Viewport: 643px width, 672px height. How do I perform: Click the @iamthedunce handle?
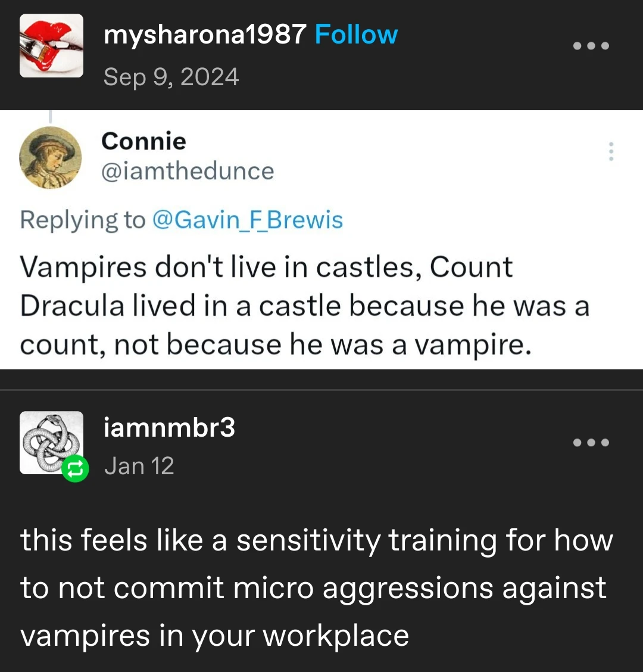point(188,172)
